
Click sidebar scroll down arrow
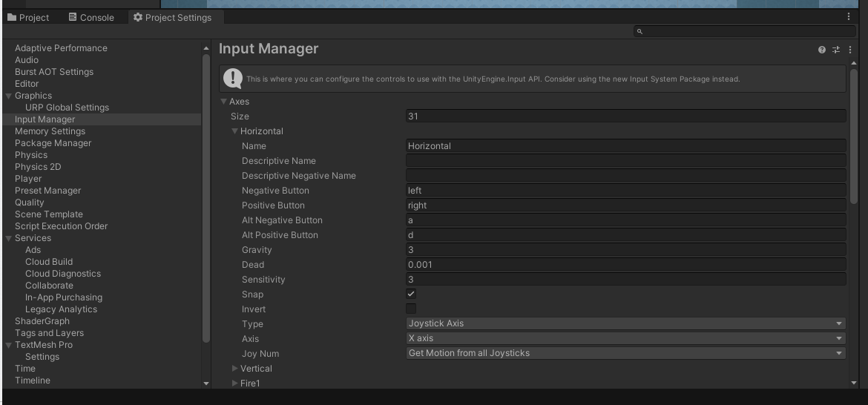tap(206, 383)
